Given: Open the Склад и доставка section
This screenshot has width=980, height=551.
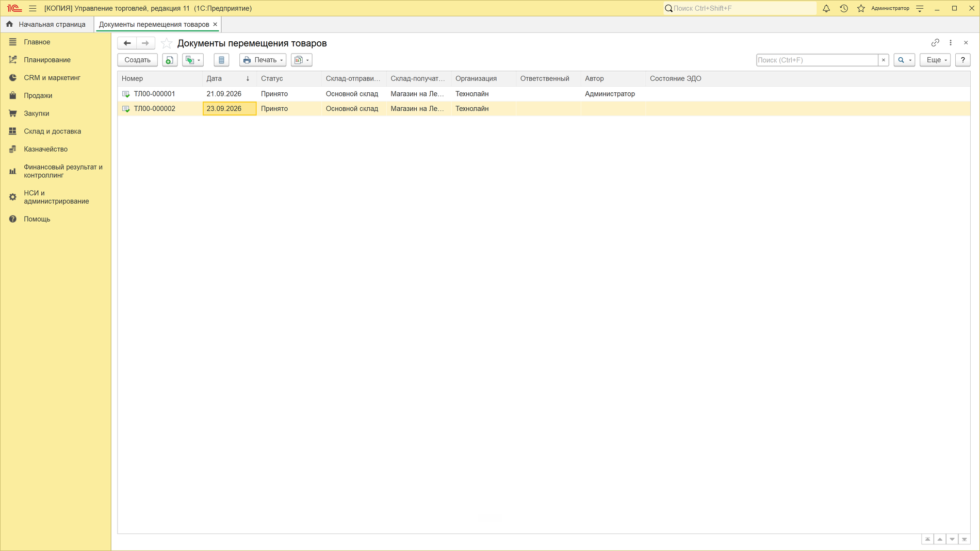Looking at the screenshot, I should point(52,131).
